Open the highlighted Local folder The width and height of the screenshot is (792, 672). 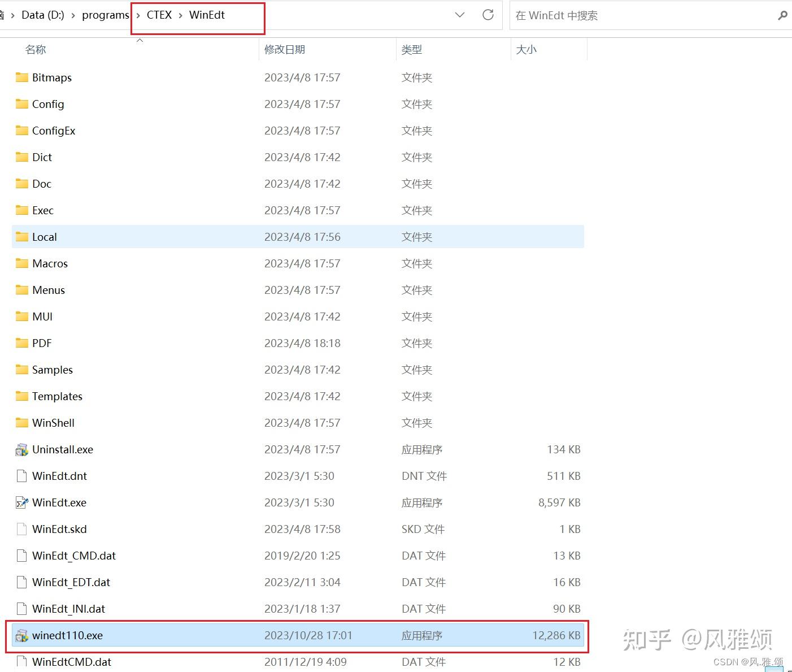(45, 237)
